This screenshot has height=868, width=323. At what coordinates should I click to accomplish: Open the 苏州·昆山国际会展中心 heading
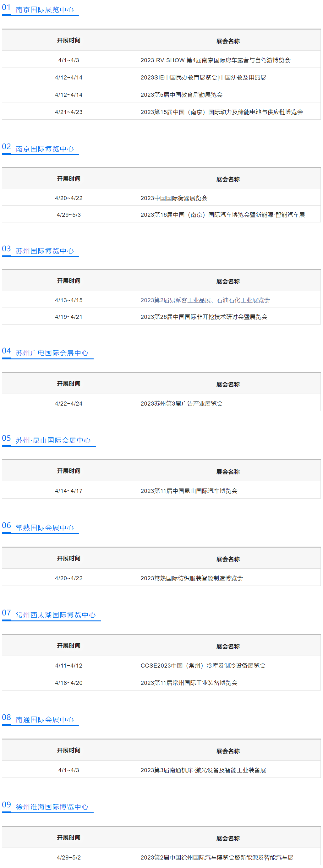click(x=53, y=440)
